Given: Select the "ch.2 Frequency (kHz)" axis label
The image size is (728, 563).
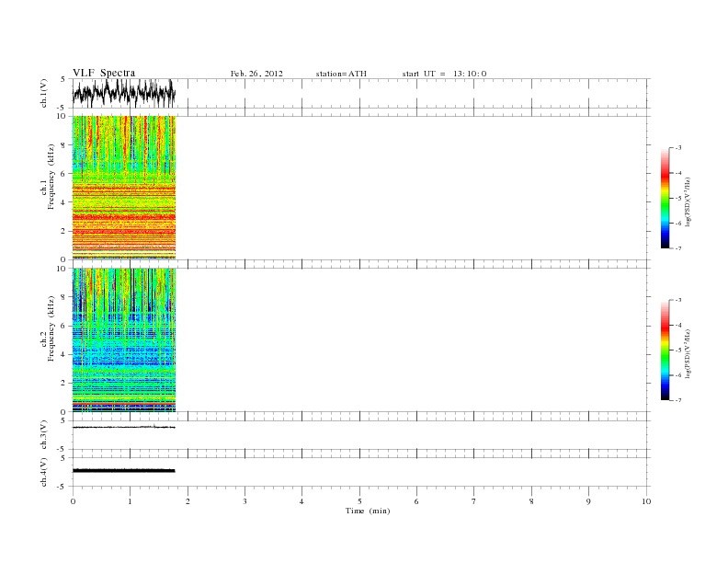Looking at the screenshot, I should tap(47, 328).
